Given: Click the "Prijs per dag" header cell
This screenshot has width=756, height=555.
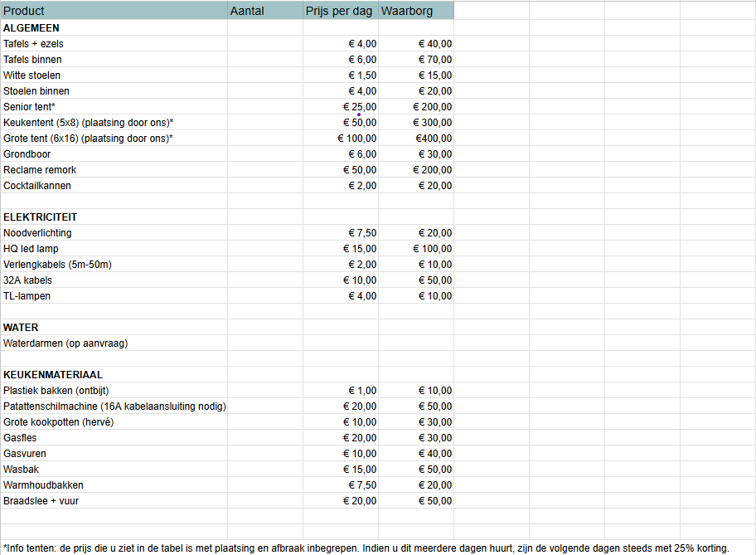Looking at the screenshot, I should click(x=340, y=11).
